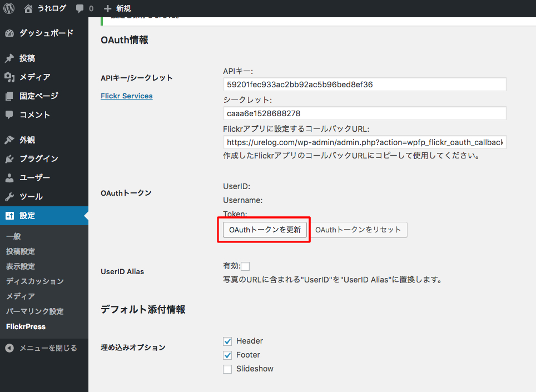Viewport: 536px width, 392px height.
Task: Click the OAuthトークンをリセット button
Action: (x=358, y=230)
